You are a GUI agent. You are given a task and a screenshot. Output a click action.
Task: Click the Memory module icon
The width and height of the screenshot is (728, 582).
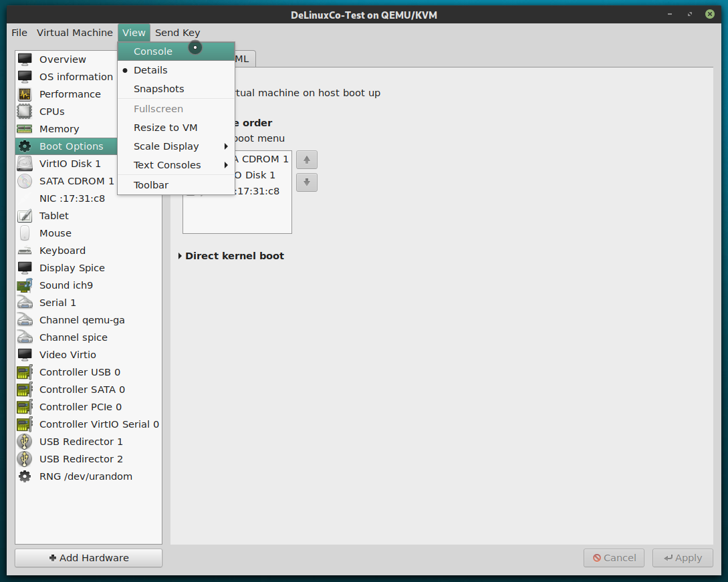coord(25,128)
